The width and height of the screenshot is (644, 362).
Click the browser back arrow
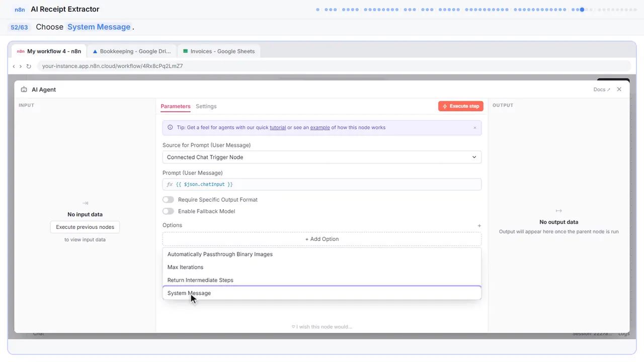(14, 66)
